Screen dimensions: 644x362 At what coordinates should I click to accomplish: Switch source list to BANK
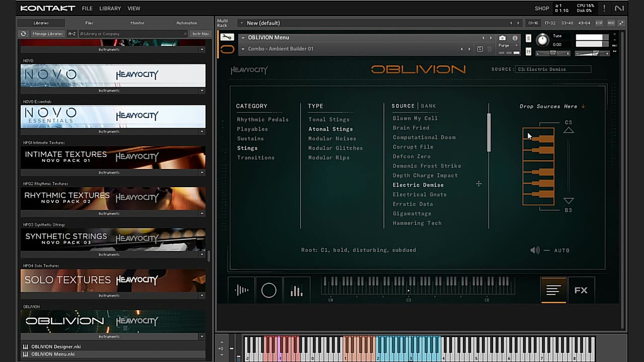point(429,106)
